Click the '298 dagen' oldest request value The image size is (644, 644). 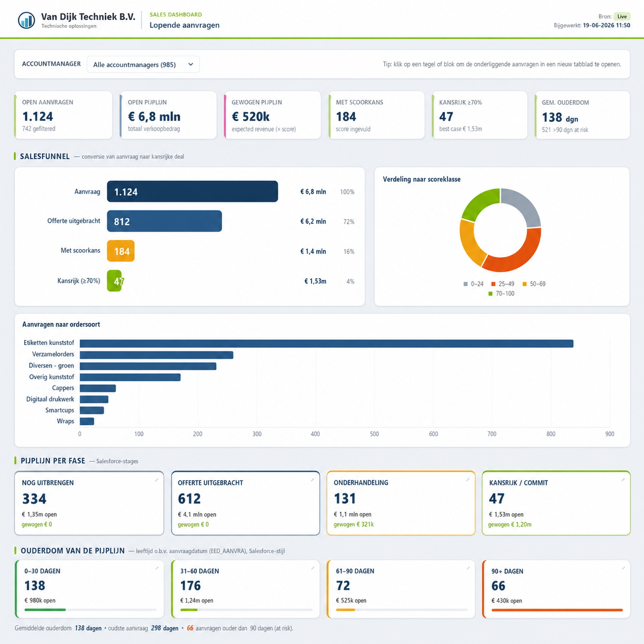click(x=165, y=628)
